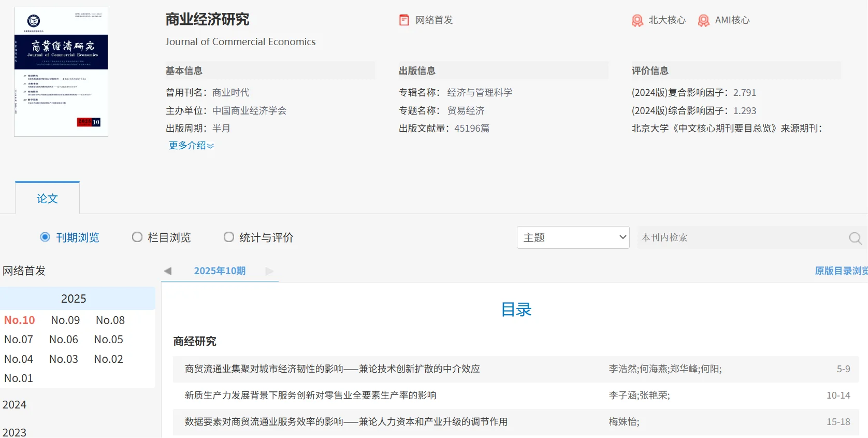
Task: Click the 北大核心 badge label
Action: [667, 20]
